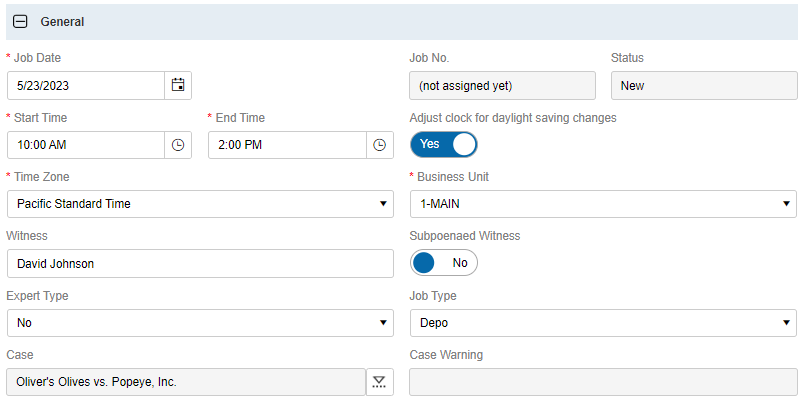Click the General section header title
This screenshot has height=415, width=805.
[x=62, y=21]
